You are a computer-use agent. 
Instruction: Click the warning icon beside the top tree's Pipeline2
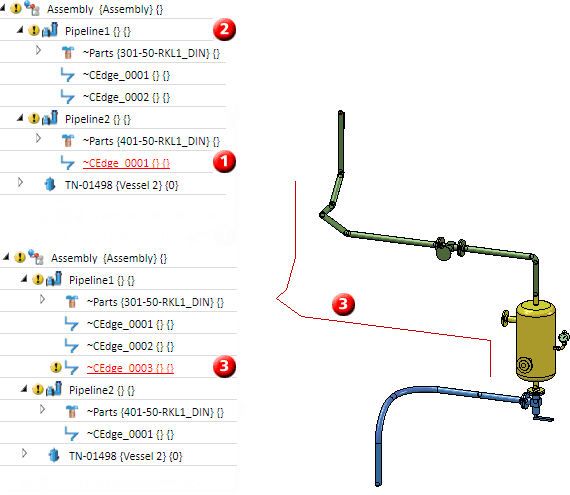coord(34,118)
